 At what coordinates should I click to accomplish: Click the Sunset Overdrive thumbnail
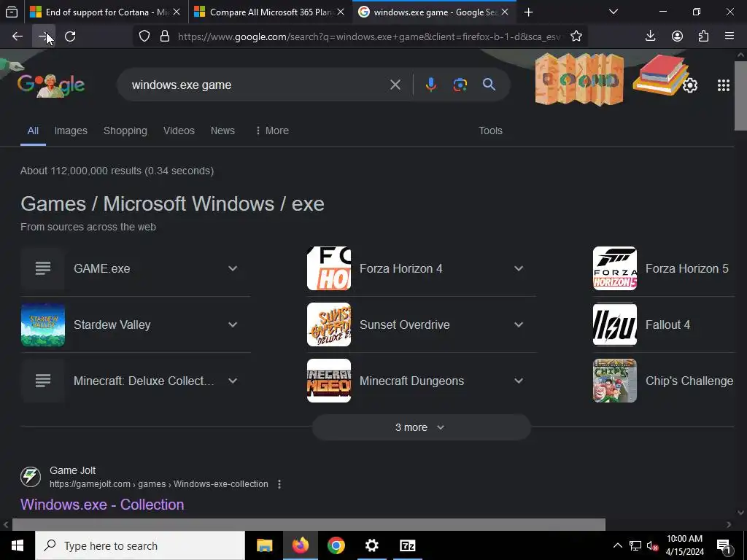pos(329,324)
